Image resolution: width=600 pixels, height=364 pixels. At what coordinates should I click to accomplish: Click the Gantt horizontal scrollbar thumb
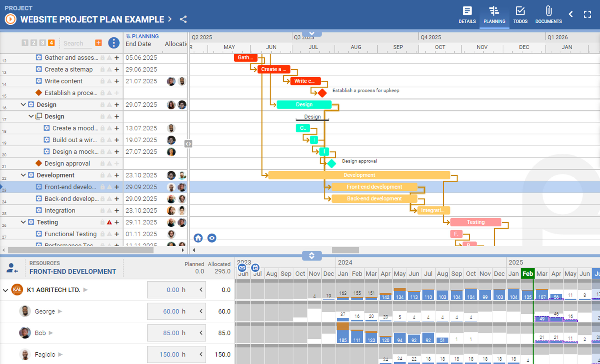345,250
